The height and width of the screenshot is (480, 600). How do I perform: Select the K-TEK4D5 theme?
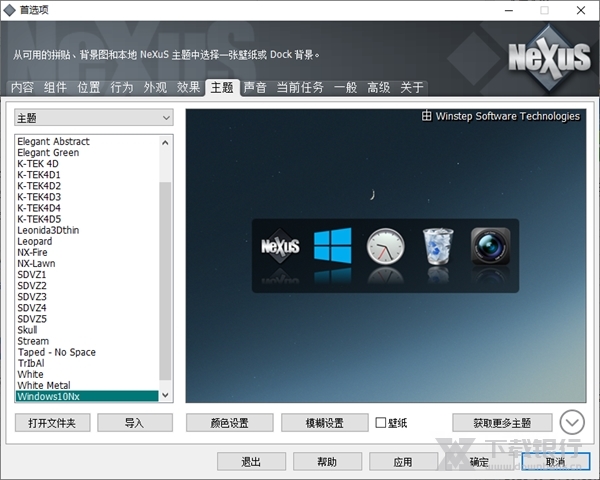pyautogui.click(x=87, y=219)
